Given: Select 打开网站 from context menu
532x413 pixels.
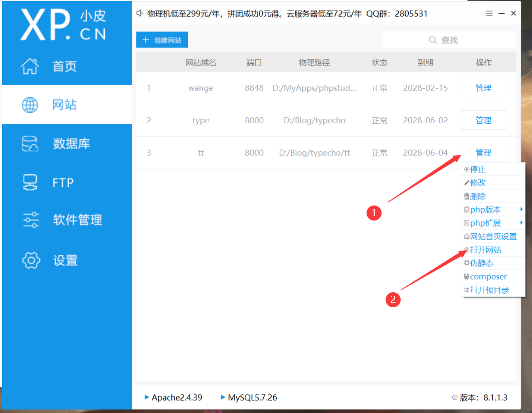Looking at the screenshot, I should [485, 250].
